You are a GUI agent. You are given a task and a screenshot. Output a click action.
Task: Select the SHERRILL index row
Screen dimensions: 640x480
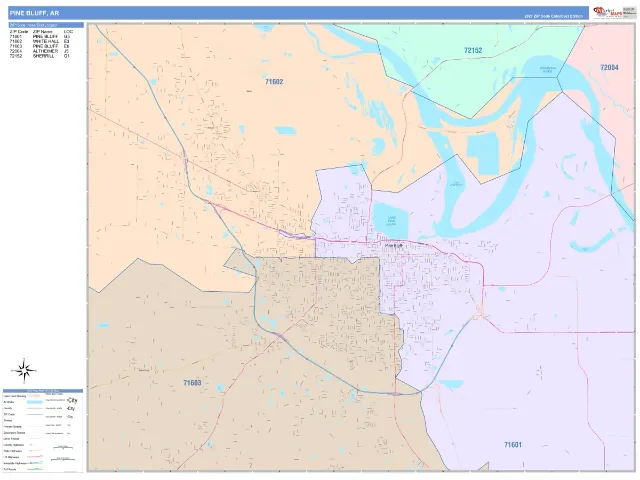40,56
